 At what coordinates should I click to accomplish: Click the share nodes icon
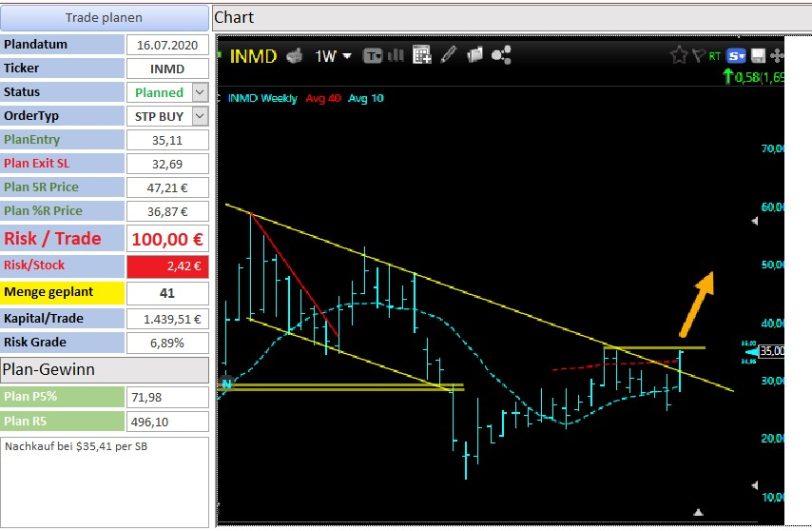501,55
